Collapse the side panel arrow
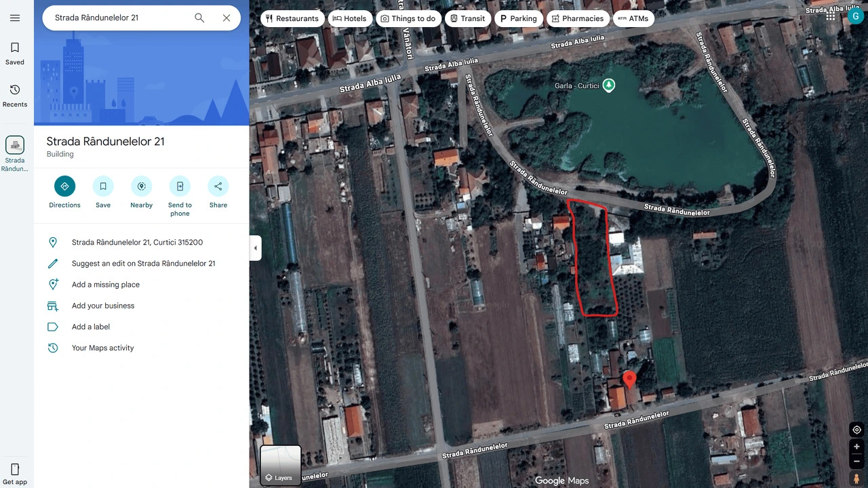Image resolution: width=868 pixels, height=488 pixels. click(256, 248)
